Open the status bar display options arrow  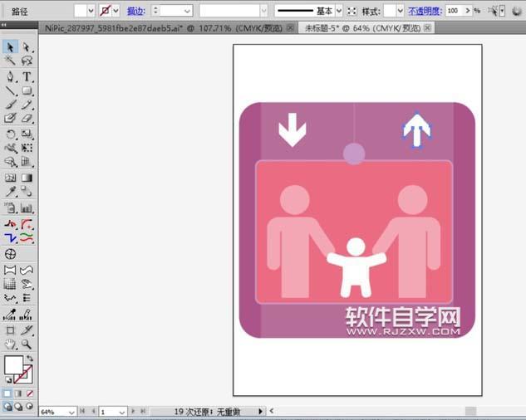261,412
